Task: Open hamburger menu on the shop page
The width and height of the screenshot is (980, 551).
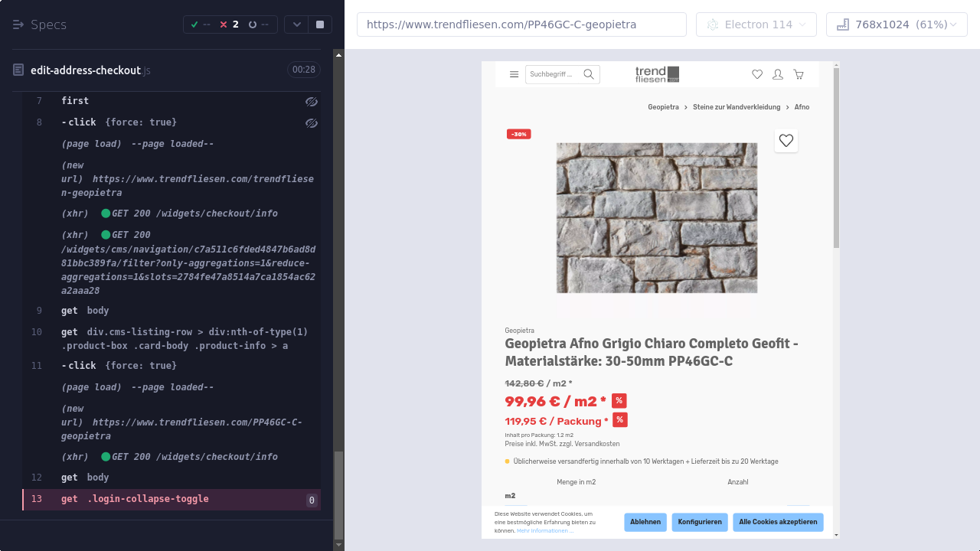Action: pos(514,74)
